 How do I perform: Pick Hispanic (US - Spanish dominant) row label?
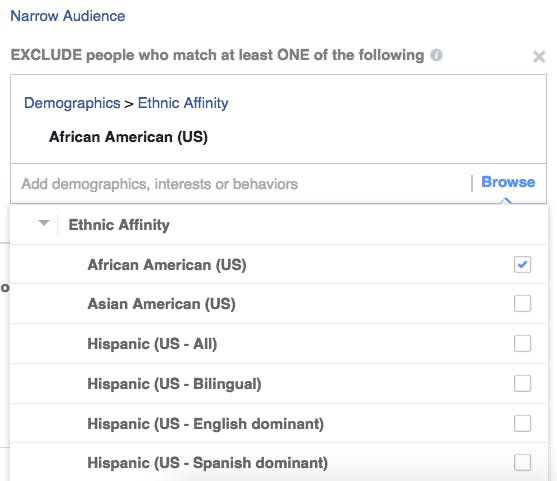click(x=207, y=463)
